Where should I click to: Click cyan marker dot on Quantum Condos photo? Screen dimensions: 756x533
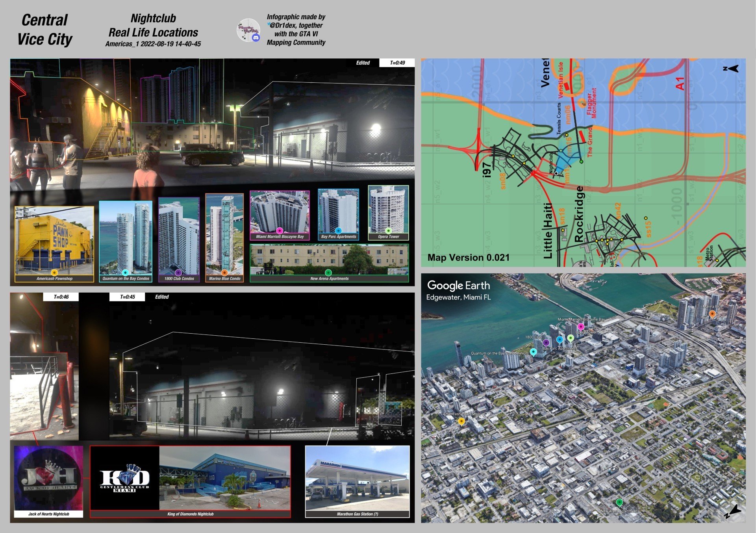125,272
